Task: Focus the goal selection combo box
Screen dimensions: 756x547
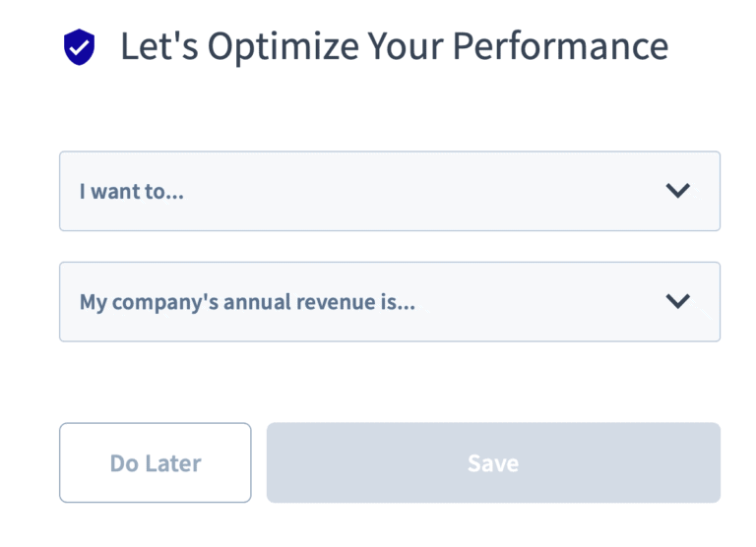Action: click(390, 191)
